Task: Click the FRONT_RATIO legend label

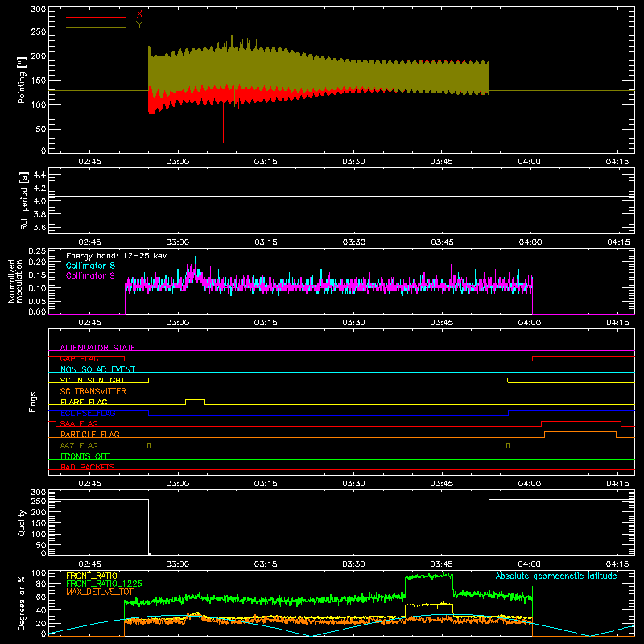Action: click(x=92, y=576)
